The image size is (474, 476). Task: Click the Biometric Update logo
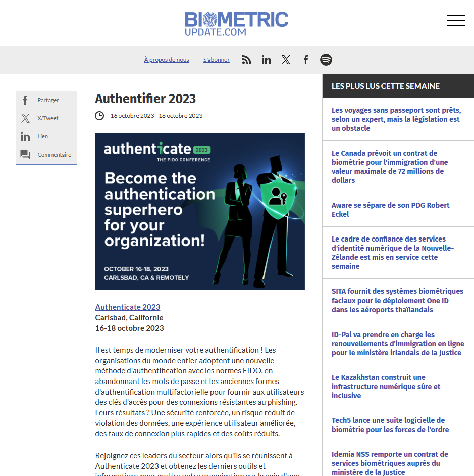tap(236, 23)
